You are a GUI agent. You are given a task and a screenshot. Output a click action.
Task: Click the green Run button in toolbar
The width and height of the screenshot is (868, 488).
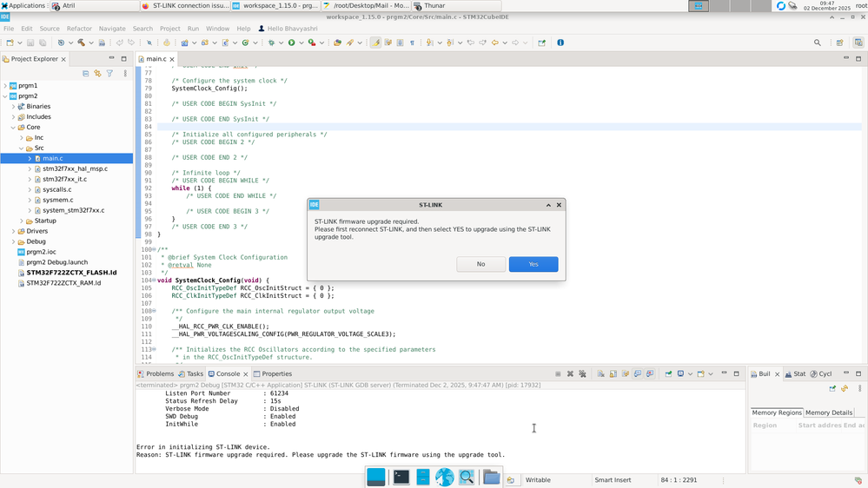(292, 43)
